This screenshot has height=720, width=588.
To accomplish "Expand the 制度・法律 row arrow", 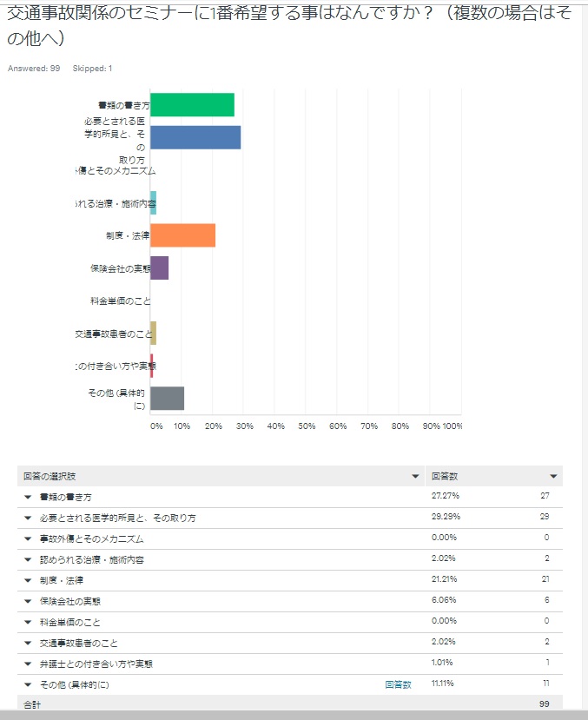I will tap(28, 581).
